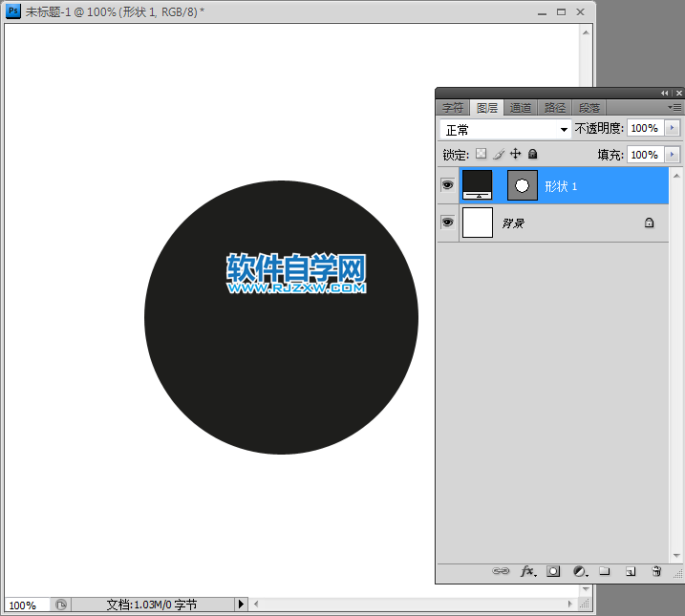The height and width of the screenshot is (616, 685).
Task: Switch to the 路径 paths tab
Action: tap(554, 108)
